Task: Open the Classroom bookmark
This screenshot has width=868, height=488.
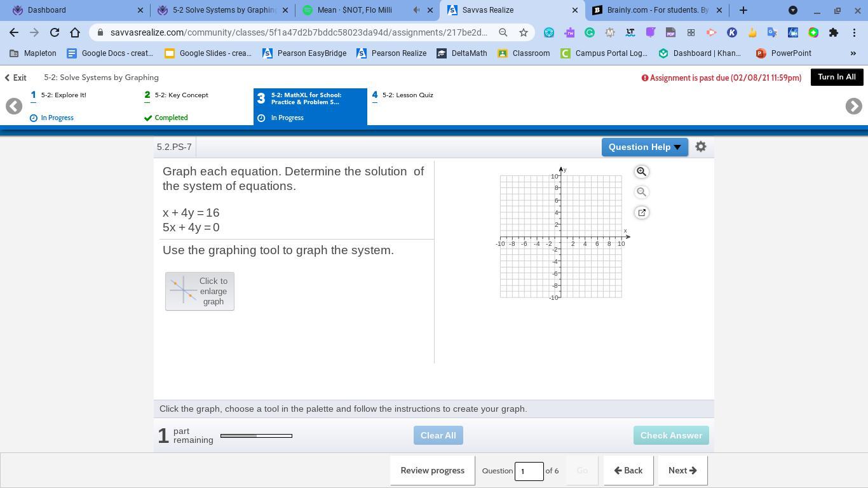Action: (x=524, y=53)
